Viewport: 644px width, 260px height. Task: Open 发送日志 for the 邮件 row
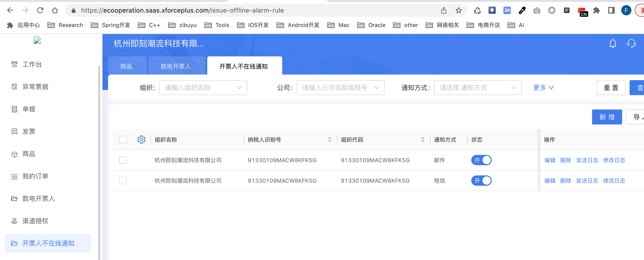point(587,160)
